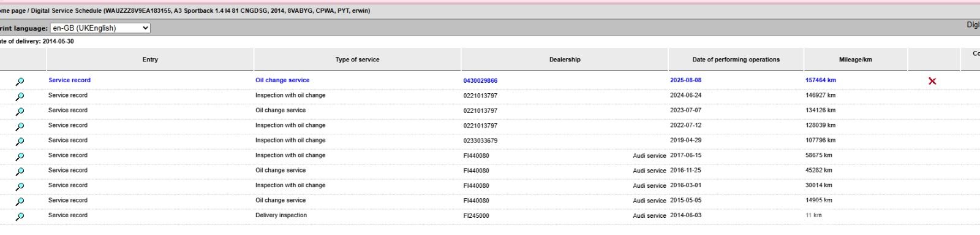Delete the 157464 km entry with red X
Screen dimensions: 980x235
coord(932,81)
